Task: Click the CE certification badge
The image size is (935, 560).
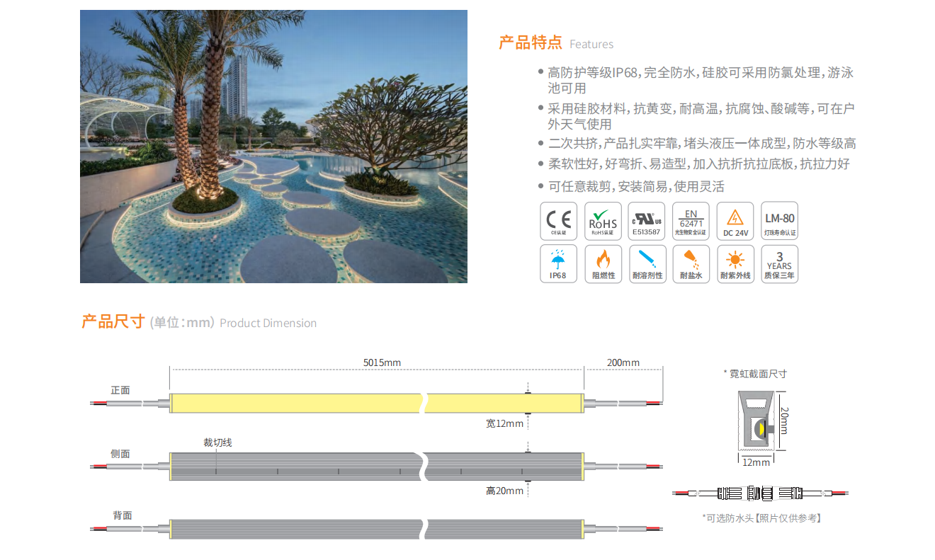Action: (558, 221)
